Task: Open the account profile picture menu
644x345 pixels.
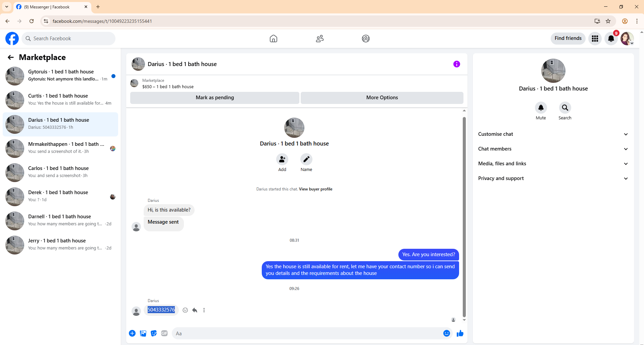Action: coord(627,39)
